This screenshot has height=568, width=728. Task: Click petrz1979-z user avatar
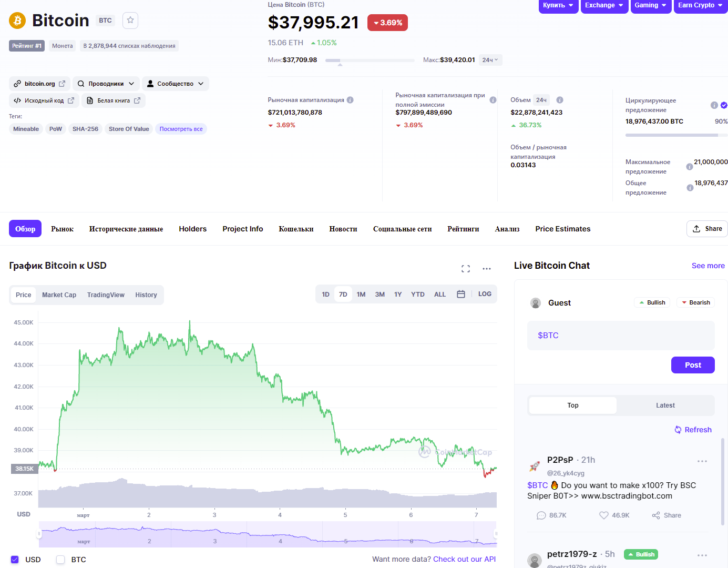click(535, 561)
